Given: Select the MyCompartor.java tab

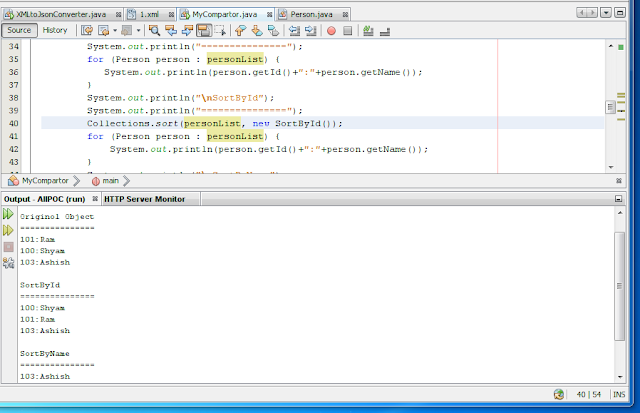Looking at the screenshot, I should tap(224, 14).
